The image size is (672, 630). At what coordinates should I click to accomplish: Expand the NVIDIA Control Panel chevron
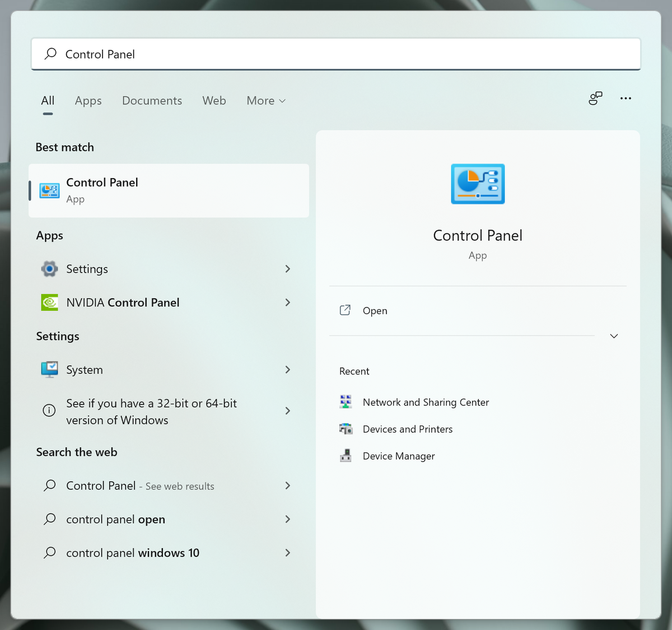pyautogui.click(x=287, y=302)
